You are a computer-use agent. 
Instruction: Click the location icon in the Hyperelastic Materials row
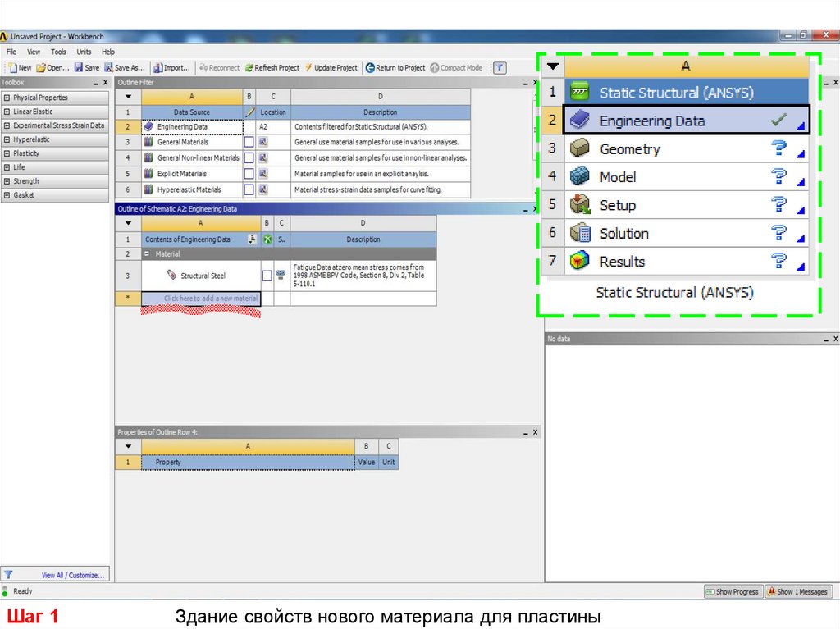point(263,189)
